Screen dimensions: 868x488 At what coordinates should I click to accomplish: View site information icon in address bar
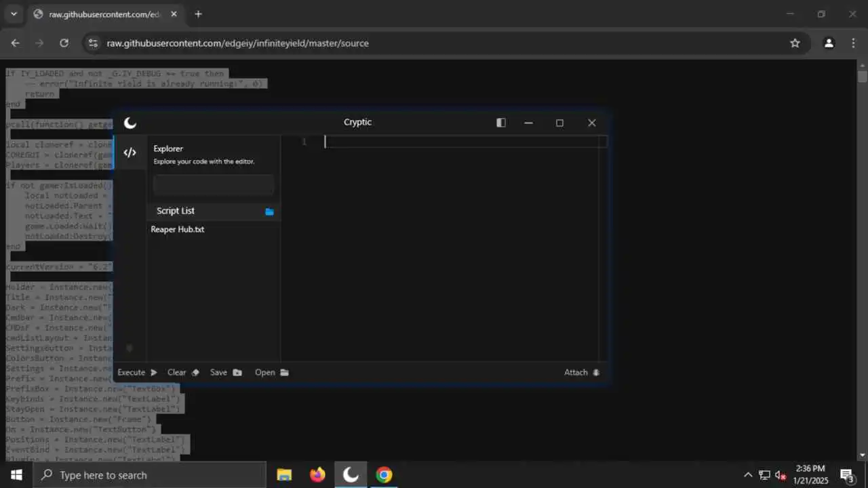coord(93,43)
